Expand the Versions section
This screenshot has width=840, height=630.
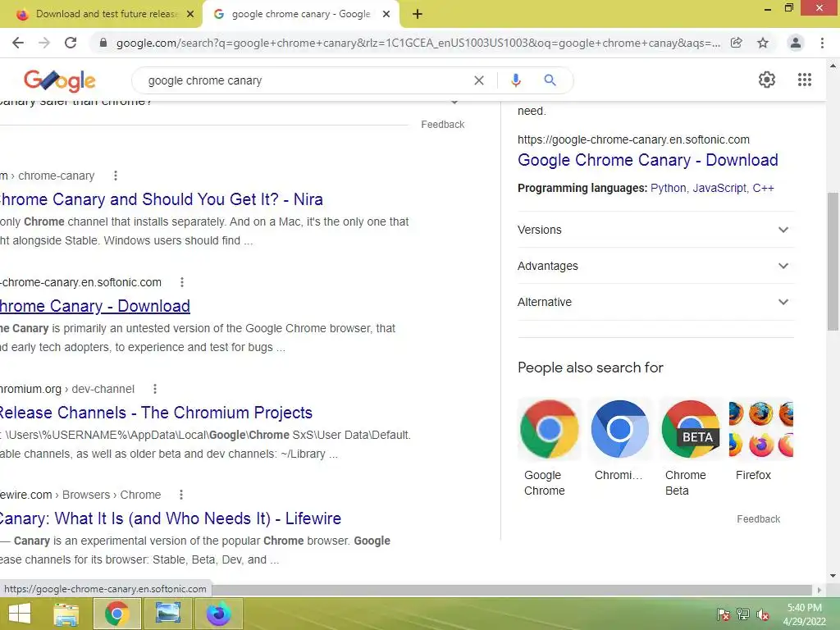point(655,230)
